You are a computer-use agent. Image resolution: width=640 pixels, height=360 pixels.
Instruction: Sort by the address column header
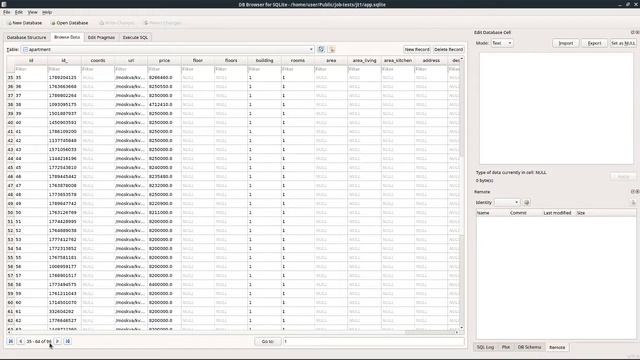[x=431, y=60]
